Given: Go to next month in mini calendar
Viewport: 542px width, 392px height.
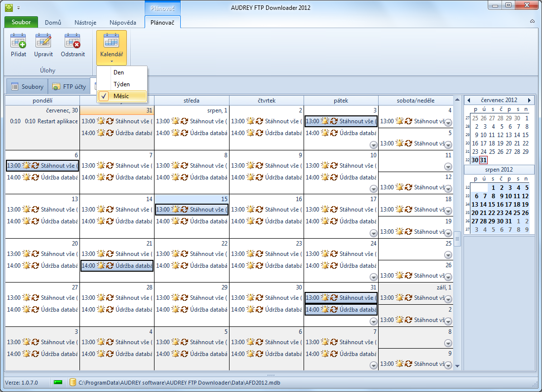Looking at the screenshot, I should click(x=529, y=100).
